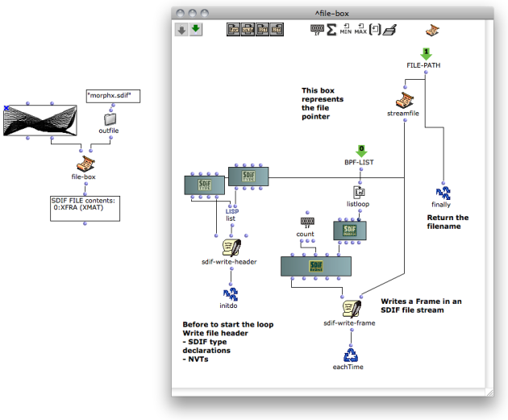Viewport: 508px width, 420px height.
Task: Click the BPF curve editor thumbnail
Action: pyautogui.click(x=40, y=120)
